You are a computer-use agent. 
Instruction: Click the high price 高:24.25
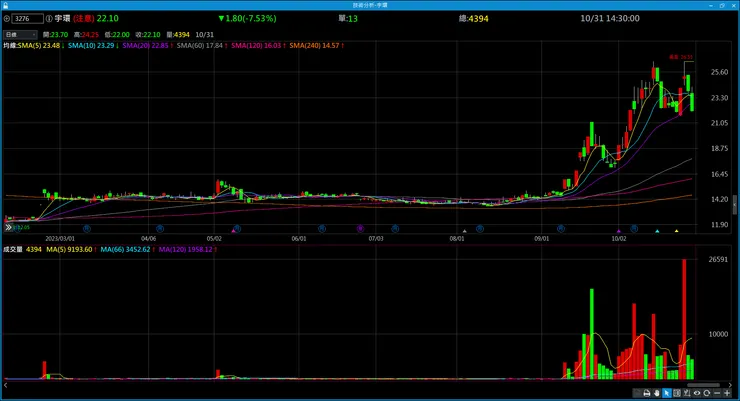pyautogui.click(x=86, y=35)
